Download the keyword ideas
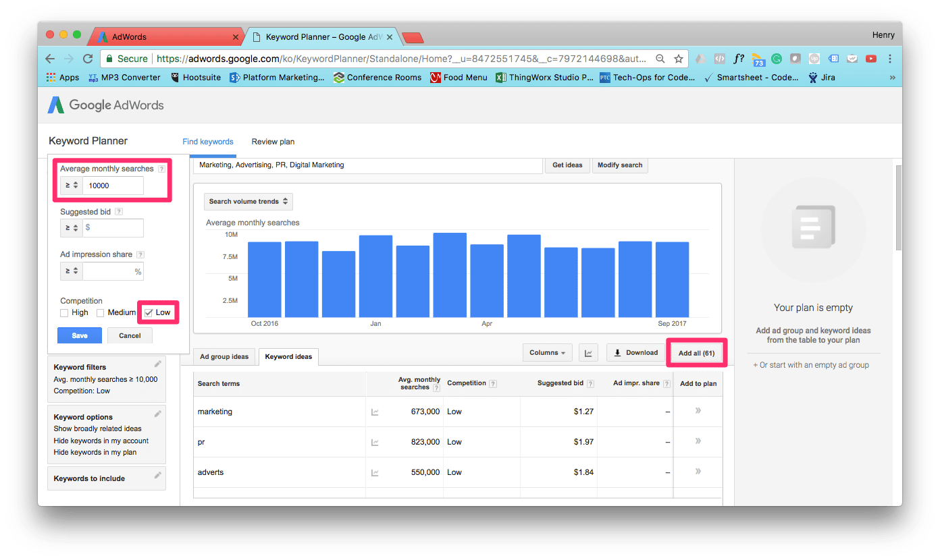 [635, 352]
